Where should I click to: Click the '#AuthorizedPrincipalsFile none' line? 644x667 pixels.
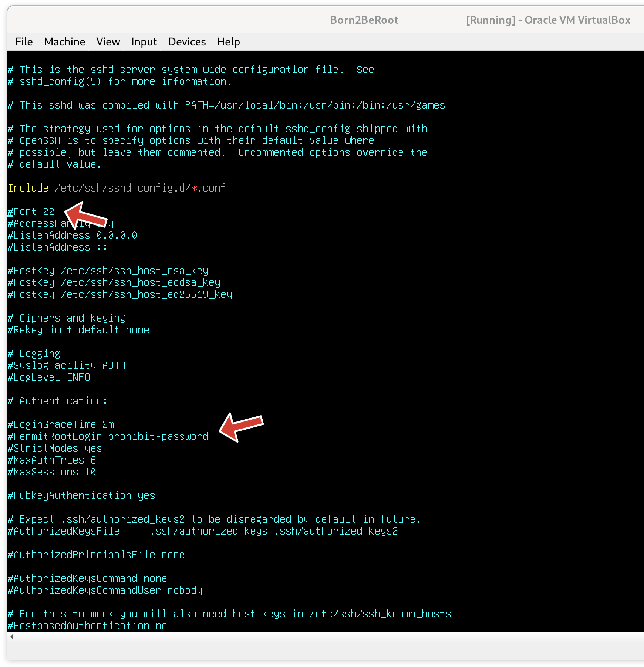pos(97,555)
